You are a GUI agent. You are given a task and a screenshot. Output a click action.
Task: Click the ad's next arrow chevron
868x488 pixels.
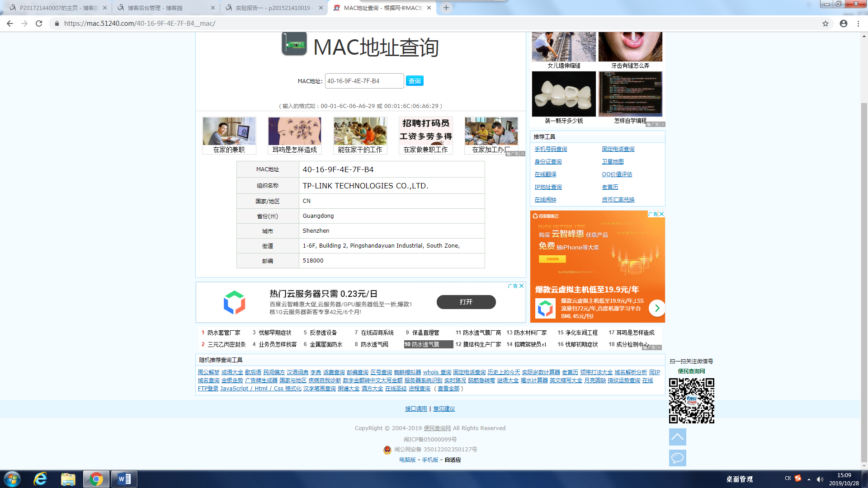click(657, 308)
